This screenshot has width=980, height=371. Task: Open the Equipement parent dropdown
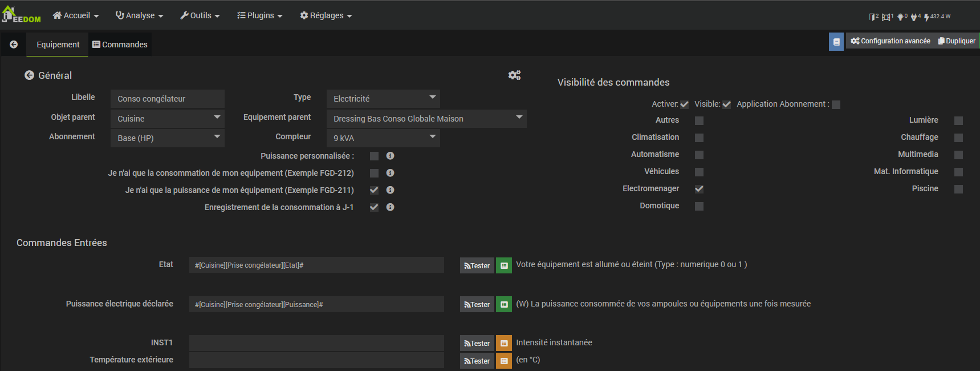(x=426, y=118)
